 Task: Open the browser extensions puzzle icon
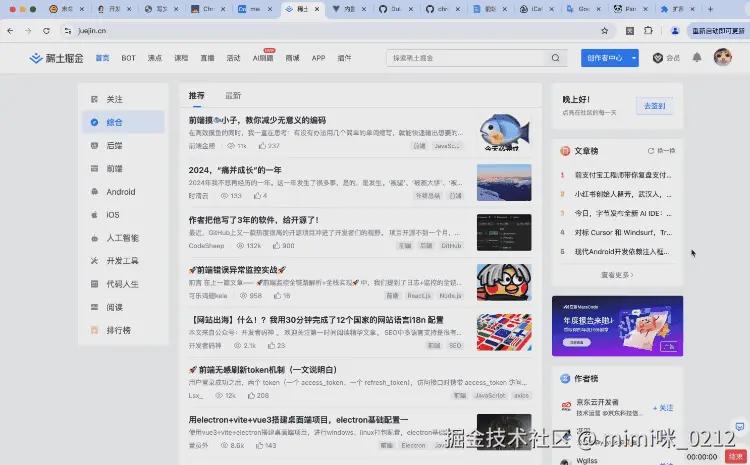coord(648,31)
